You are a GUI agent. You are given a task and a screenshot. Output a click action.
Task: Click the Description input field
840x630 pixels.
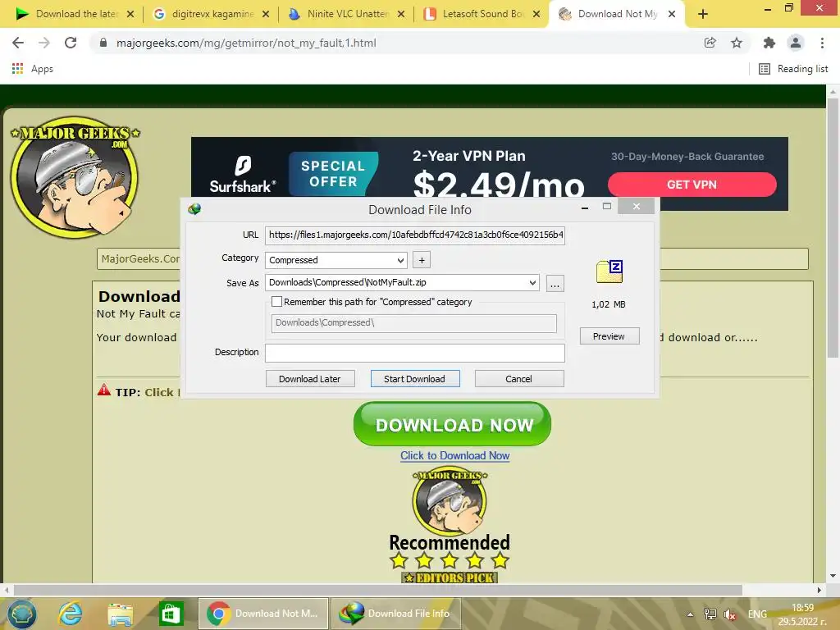[414, 353]
